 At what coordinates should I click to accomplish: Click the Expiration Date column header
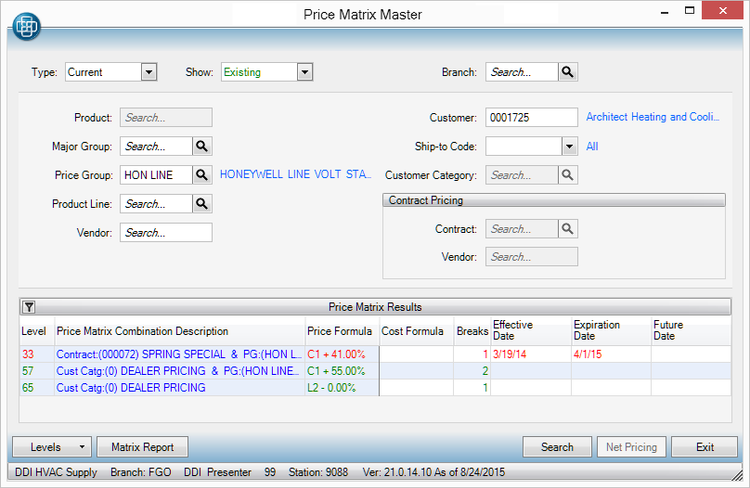611,331
